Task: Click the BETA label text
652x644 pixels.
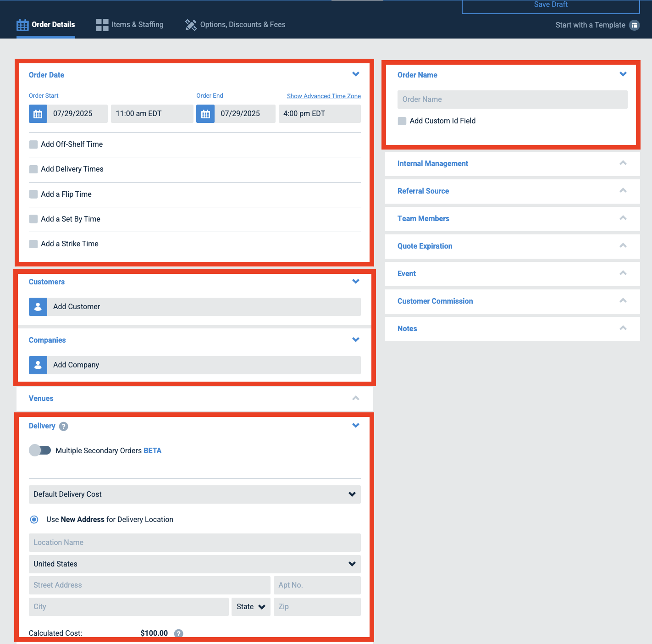Action: [x=153, y=451]
